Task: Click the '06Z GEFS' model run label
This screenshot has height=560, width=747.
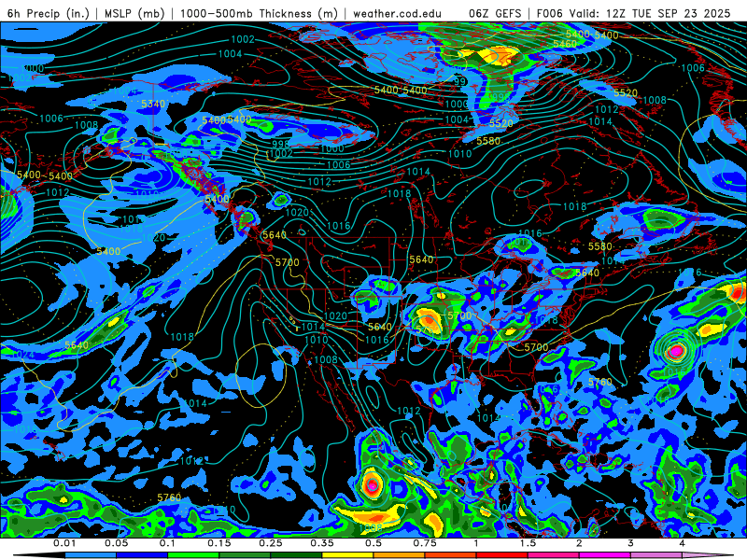Action: pyautogui.click(x=496, y=13)
